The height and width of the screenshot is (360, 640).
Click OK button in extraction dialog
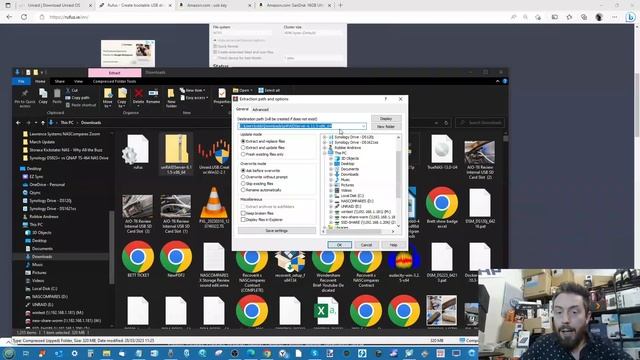340,245
